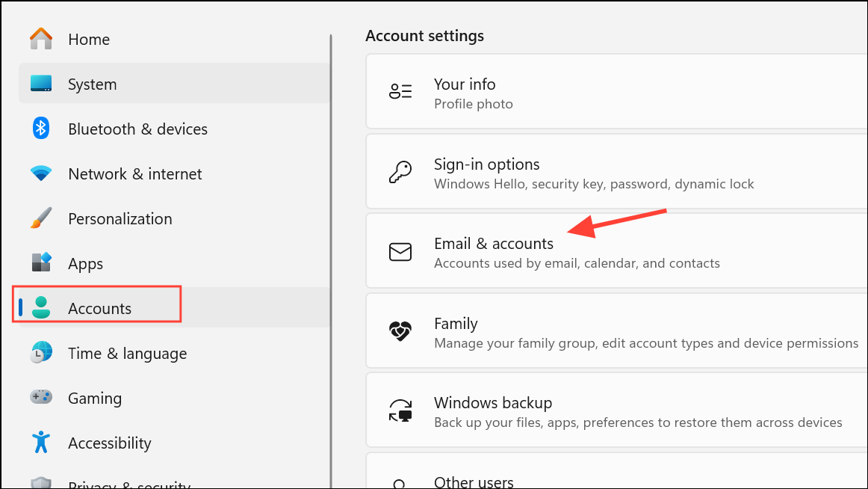Click the Home house icon

pos(41,39)
